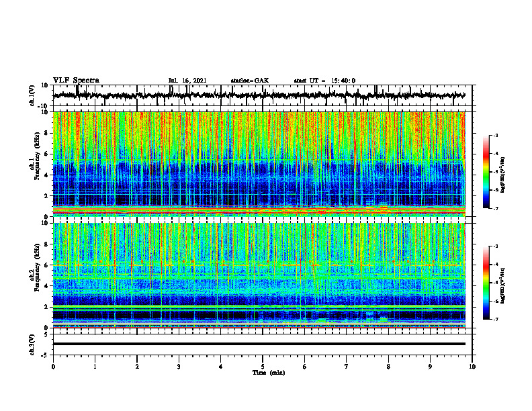Image resolution: width=532 pixels, height=411 pixels.
Task: Click the ch.2 spectrogram color scale bar
Action: coord(486,283)
